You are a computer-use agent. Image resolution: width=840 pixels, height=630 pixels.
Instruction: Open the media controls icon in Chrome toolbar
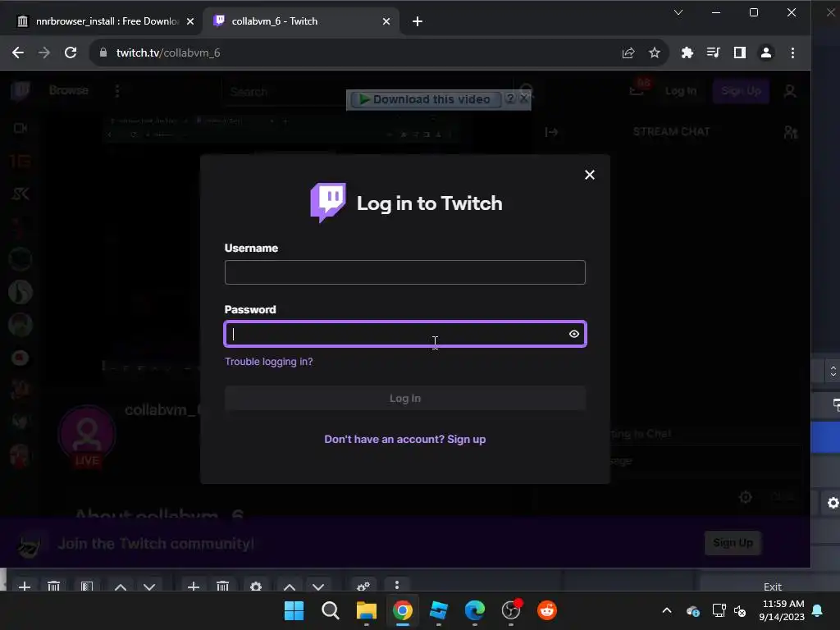click(x=713, y=52)
